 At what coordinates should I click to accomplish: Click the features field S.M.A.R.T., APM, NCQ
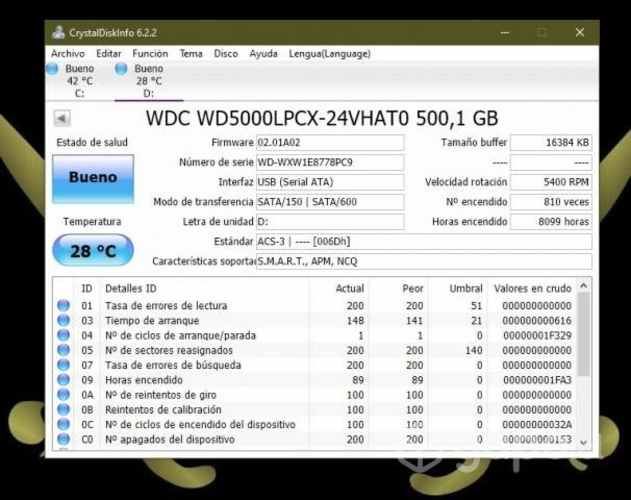pyautogui.click(x=424, y=261)
